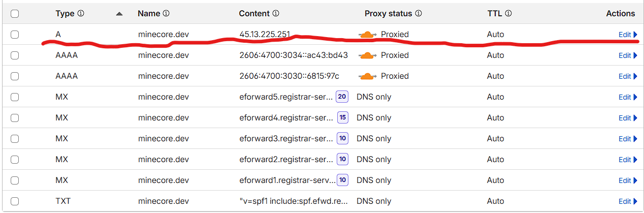Click Edit on the eforward4 MX record
The image size is (644, 213).
tap(628, 118)
